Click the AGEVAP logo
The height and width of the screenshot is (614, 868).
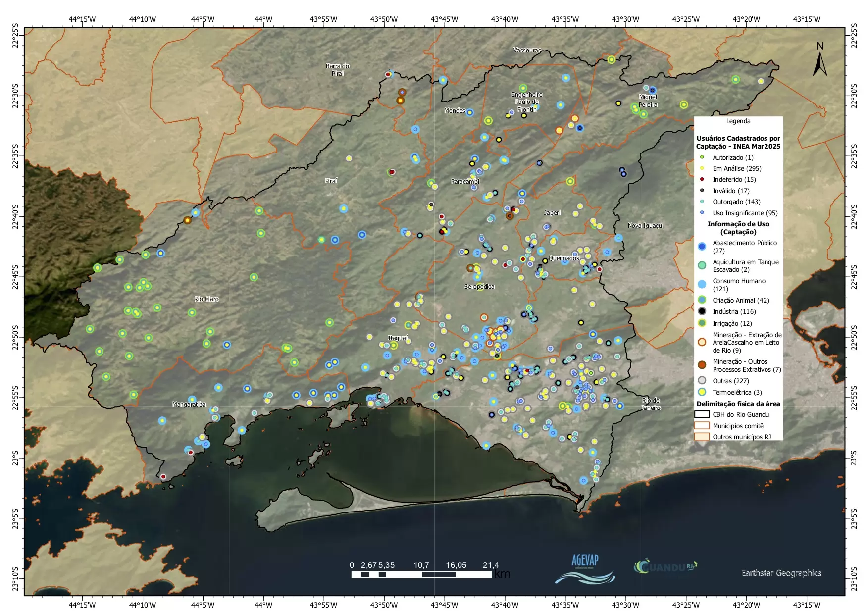pyautogui.click(x=585, y=569)
